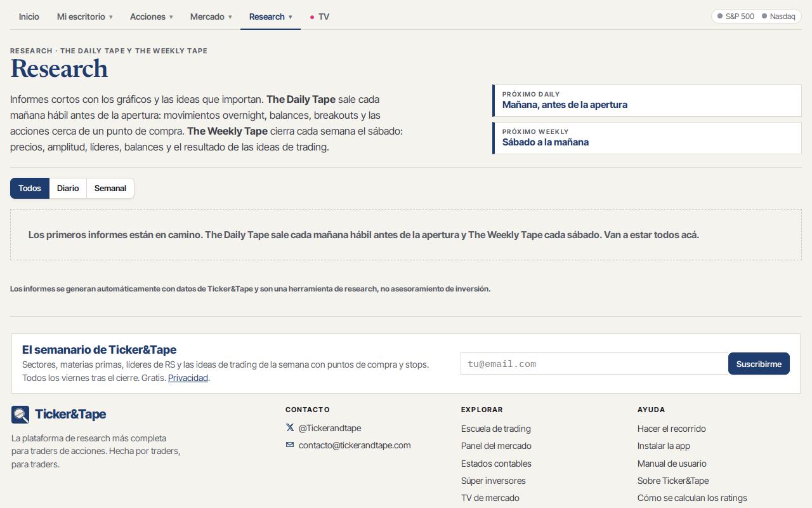Click the Research page heading

click(59, 69)
